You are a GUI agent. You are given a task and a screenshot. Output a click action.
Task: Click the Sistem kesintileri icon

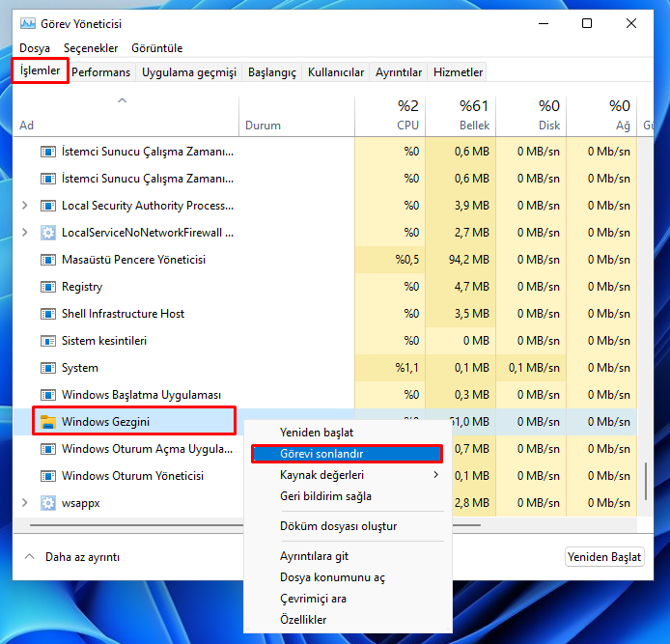pyautogui.click(x=48, y=341)
